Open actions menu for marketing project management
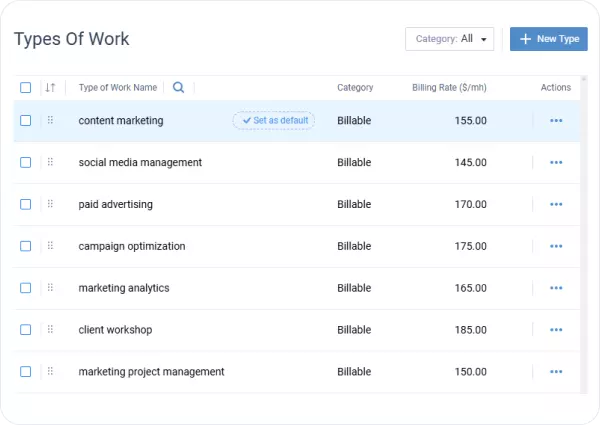 coord(556,371)
